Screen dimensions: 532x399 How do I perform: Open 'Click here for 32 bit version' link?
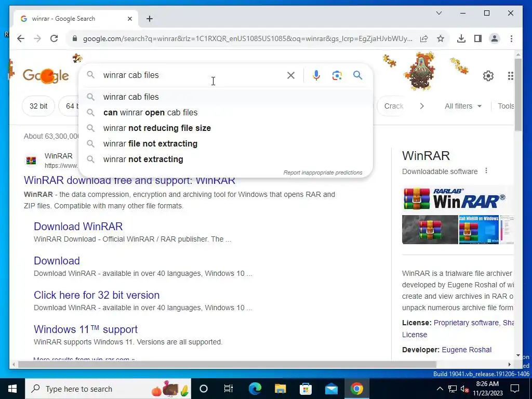coord(97,295)
